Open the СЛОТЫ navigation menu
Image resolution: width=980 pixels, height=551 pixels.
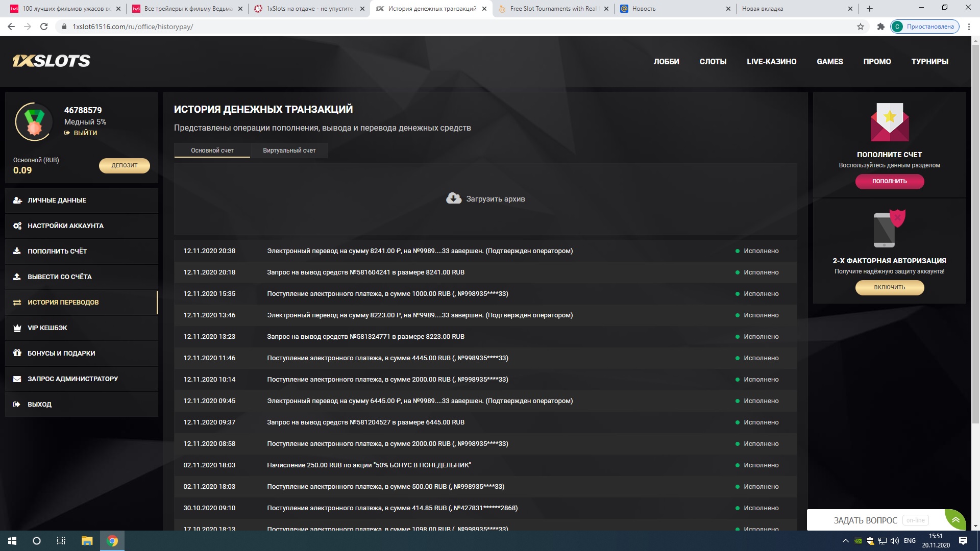pos(713,62)
